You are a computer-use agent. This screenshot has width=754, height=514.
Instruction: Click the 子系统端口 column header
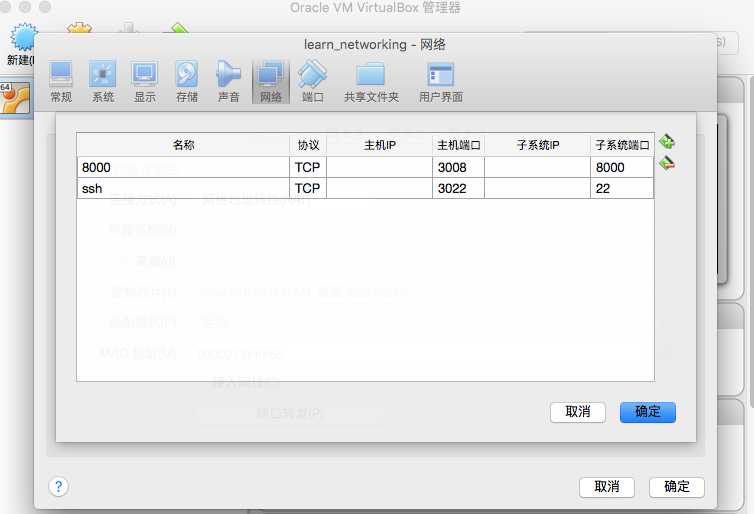click(x=622, y=145)
